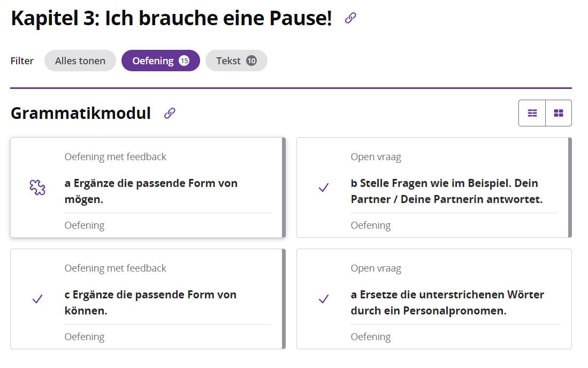
Task: Click the checkmark on the Stelle Fragen exercise
Action: [x=324, y=187]
